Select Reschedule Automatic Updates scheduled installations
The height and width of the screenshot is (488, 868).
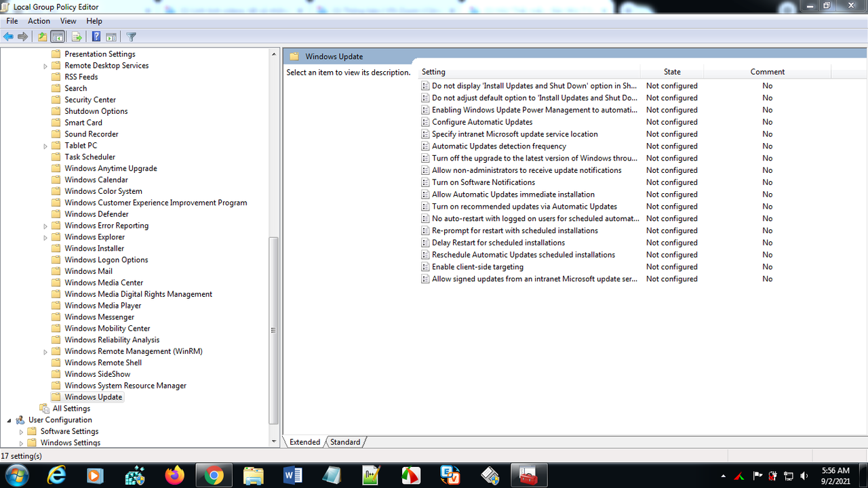tap(524, 255)
